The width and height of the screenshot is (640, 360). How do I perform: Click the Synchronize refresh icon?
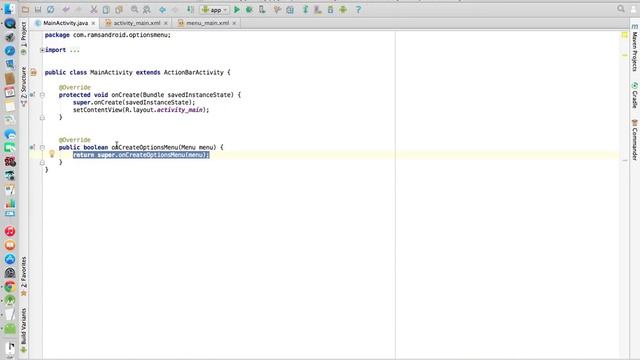point(51,9)
